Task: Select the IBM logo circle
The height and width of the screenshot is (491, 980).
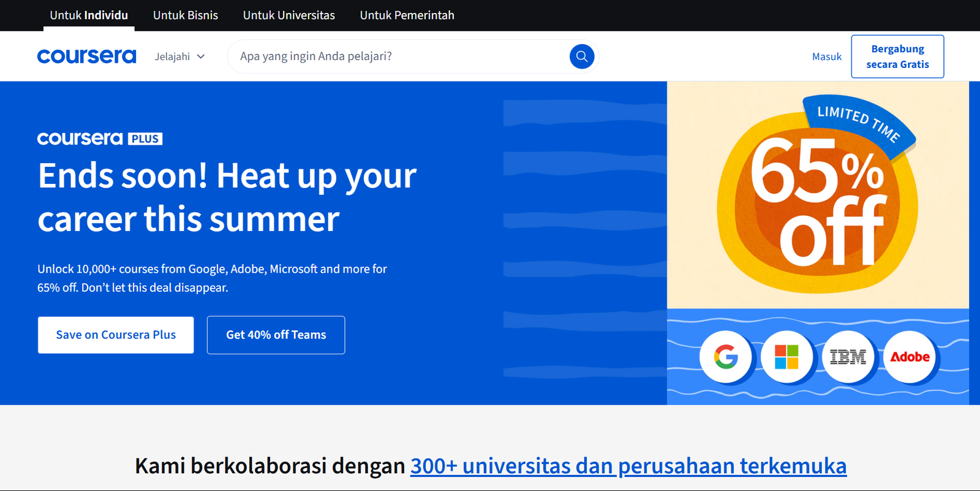Action: (848, 357)
